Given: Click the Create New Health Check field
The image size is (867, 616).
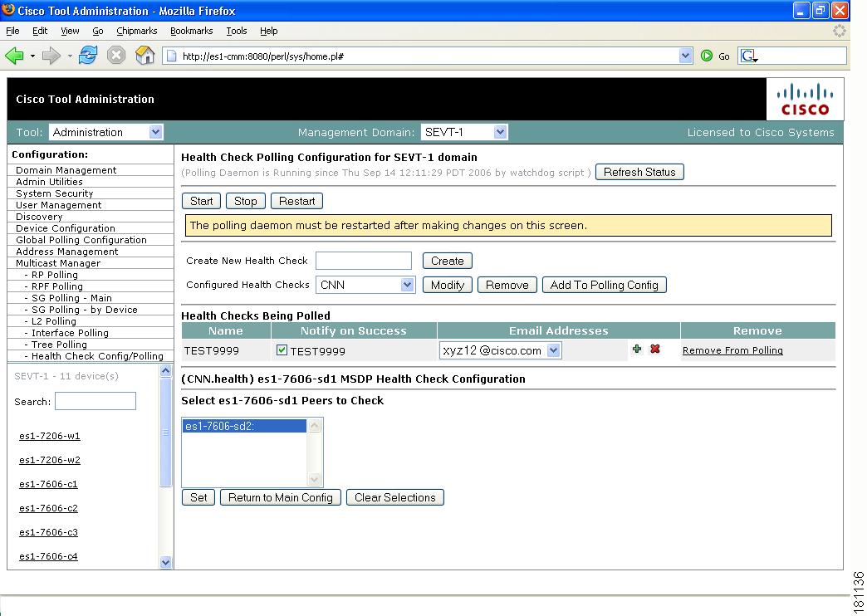Looking at the screenshot, I should click(x=364, y=261).
